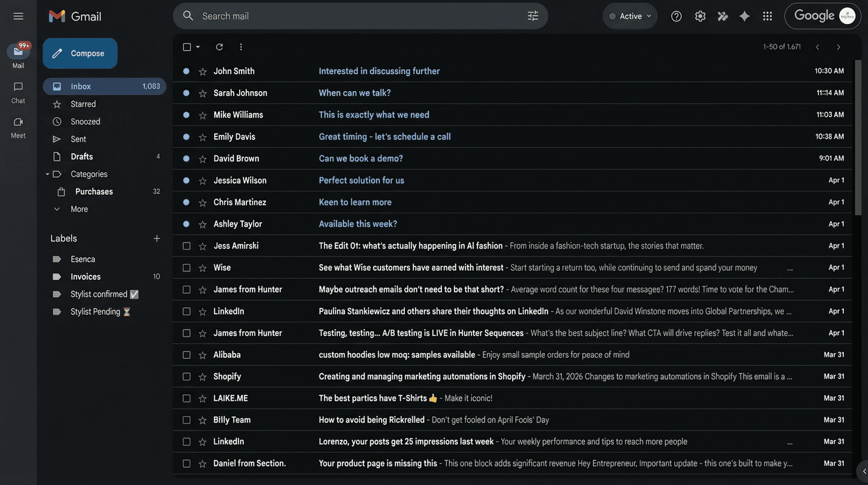
Task: Click the Gmail settings gear icon
Action: click(x=700, y=16)
